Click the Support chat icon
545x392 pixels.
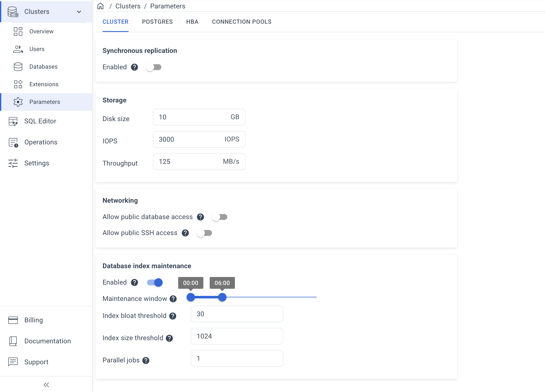(x=13, y=362)
